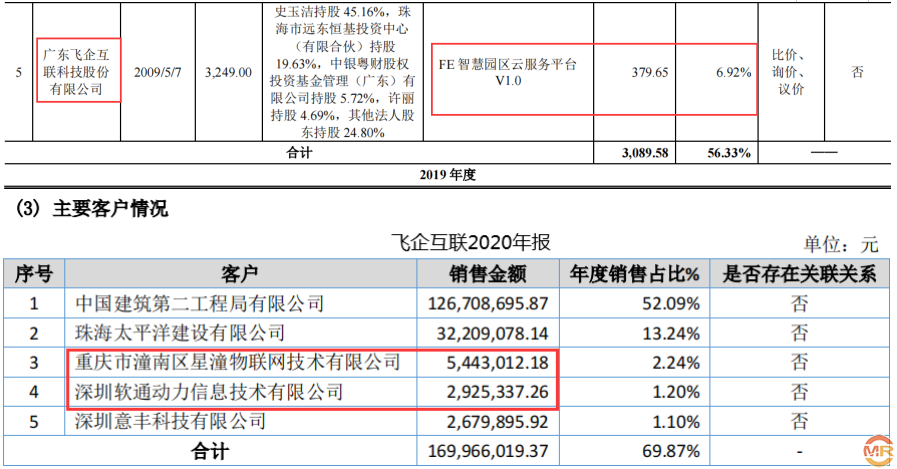This screenshot has height=469, width=897.
Task: Click sales amount 5,443,012.18
Action: point(497,363)
